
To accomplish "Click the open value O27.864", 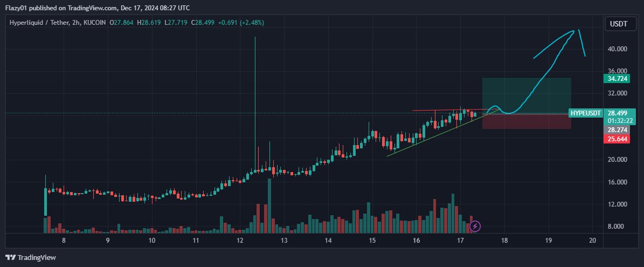I will (122, 23).
